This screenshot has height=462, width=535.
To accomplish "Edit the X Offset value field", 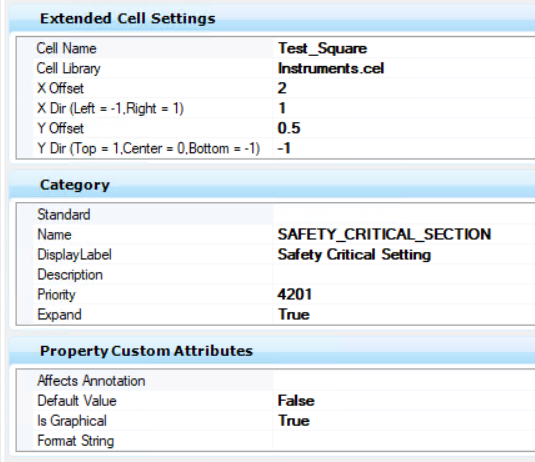I will coord(404,88).
